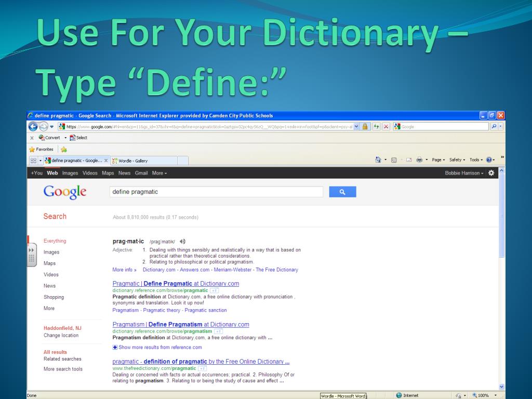Open the tab list dropdown arrow
This screenshot has height=399, width=532.
(x=41, y=161)
